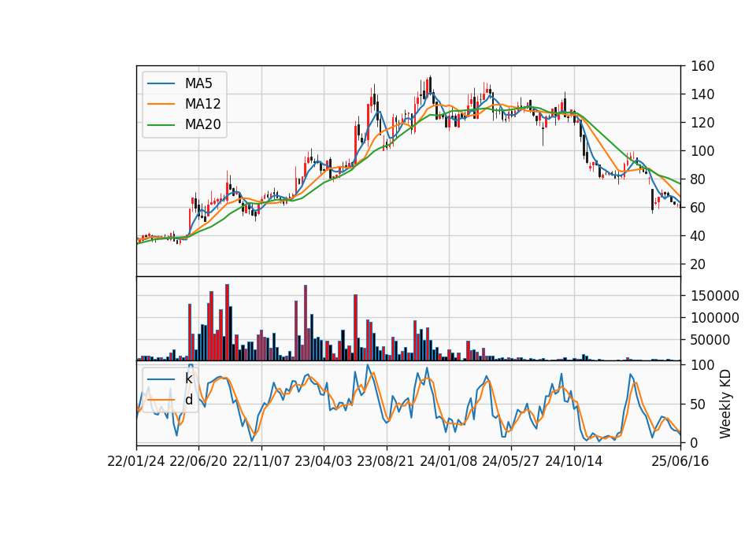The width and height of the screenshot is (756, 543).
Task: Click the 24/05/27 date tick label
Action: click(x=511, y=461)
